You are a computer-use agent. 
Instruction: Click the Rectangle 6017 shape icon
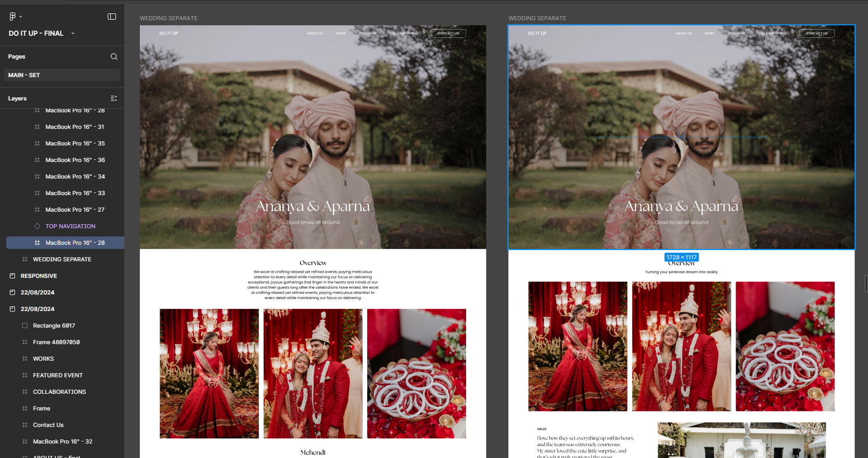coord(25,326)
